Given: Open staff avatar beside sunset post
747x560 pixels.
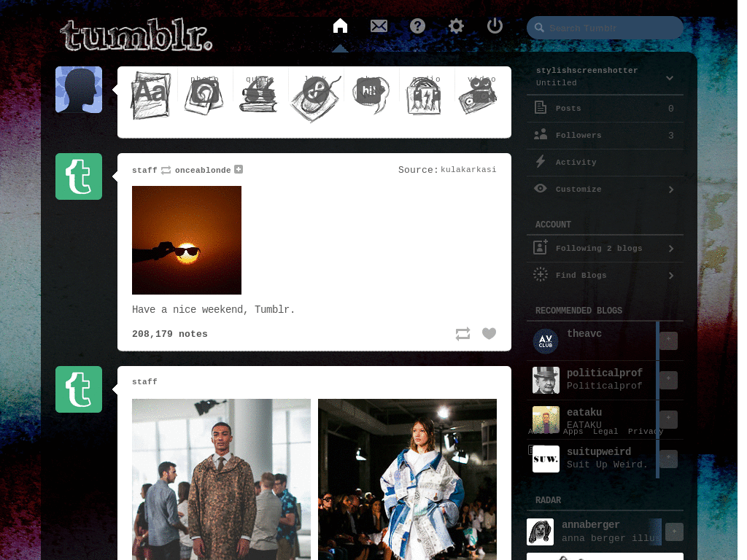Looking at the screenshot, I should (x=79, y=176).
